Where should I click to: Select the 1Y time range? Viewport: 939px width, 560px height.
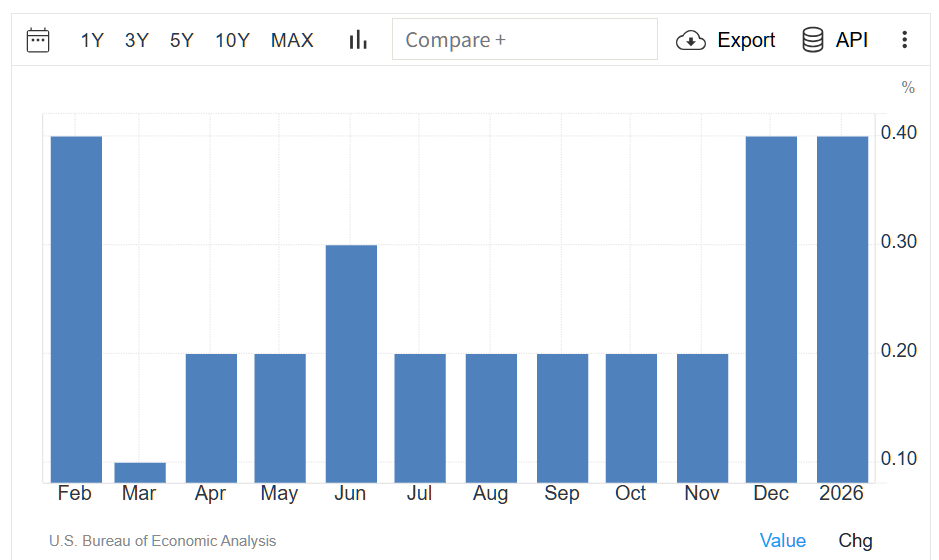(x=92, y=40)
